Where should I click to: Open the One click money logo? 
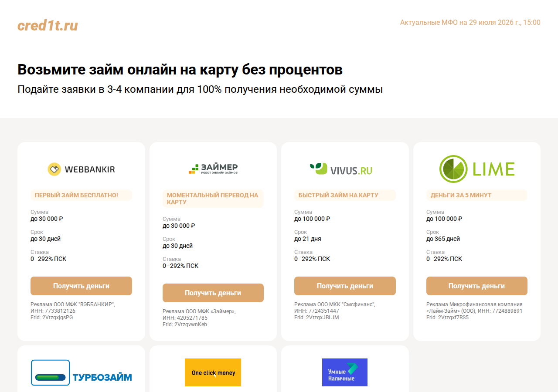(x=213, y=372)
